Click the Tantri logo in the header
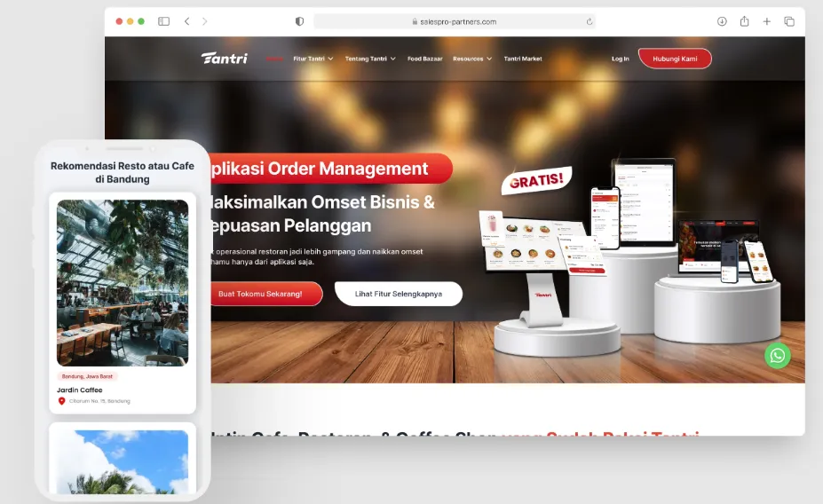This screenshot has width=823, height=504. click(224, 59)
